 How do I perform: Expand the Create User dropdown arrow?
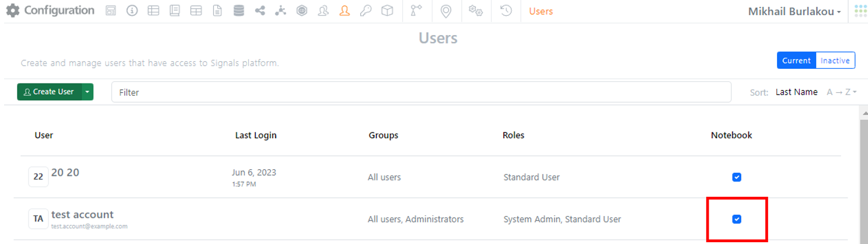tap(87, 92)
